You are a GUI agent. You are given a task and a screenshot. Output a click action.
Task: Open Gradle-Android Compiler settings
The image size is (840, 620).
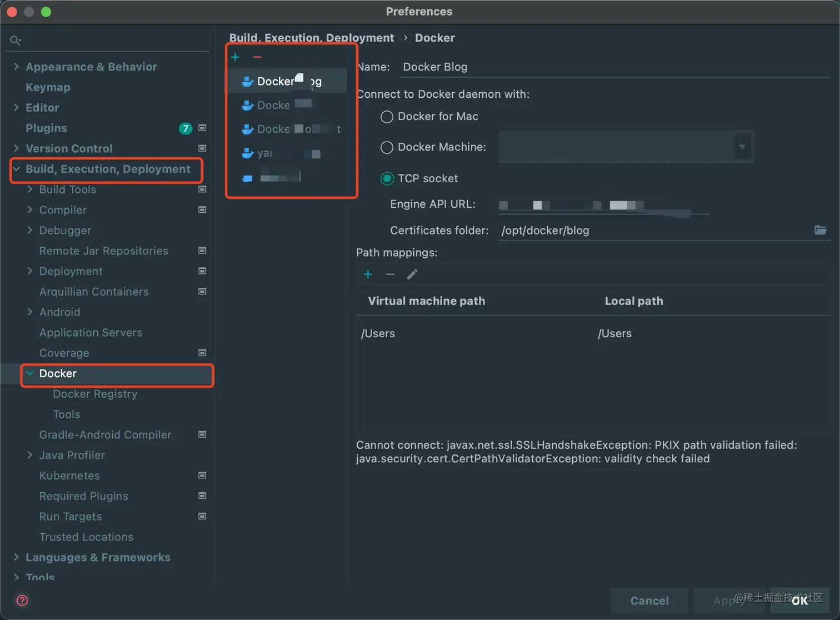105,435
